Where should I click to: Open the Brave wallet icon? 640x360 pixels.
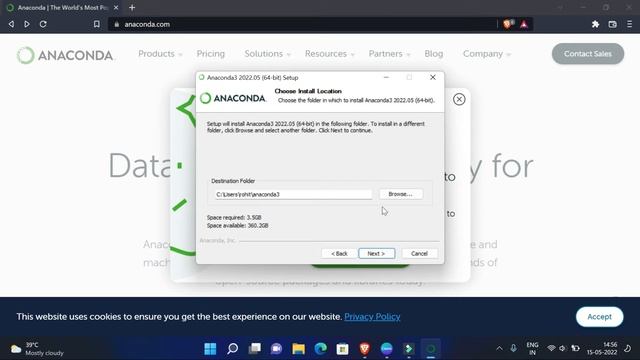pyautogui.click(x=612, y=24)
